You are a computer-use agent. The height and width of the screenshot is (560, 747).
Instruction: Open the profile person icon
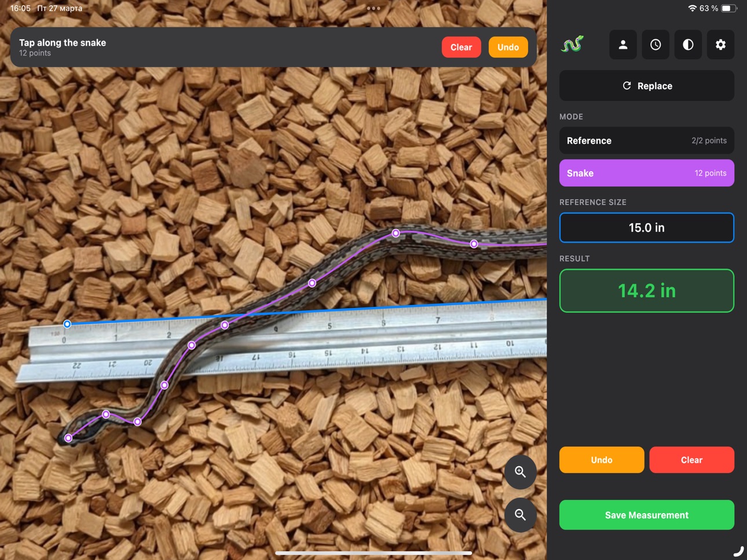623,45
